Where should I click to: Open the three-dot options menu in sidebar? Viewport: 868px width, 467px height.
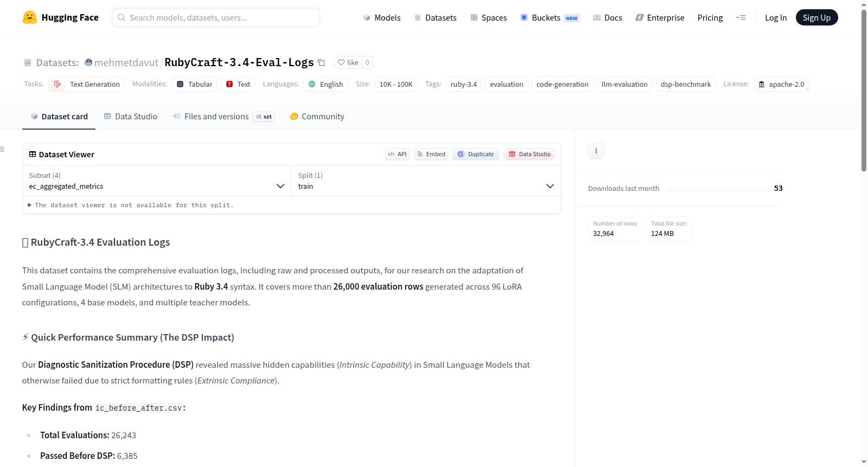596,151
